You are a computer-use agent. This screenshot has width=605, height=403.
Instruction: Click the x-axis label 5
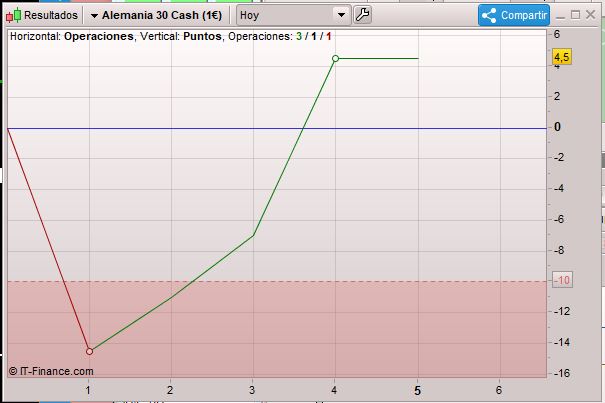pyautogui.click(x=417, y=391)
